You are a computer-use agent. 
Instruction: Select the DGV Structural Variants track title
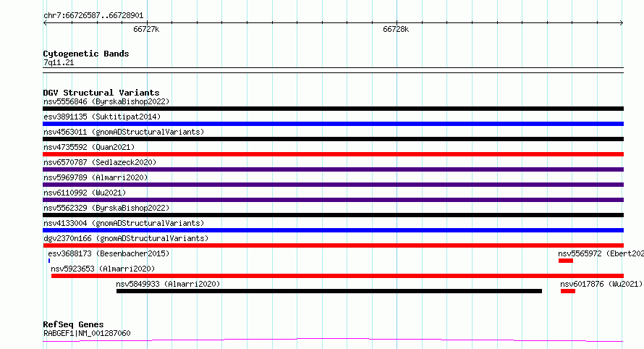[x=101, y=93]
